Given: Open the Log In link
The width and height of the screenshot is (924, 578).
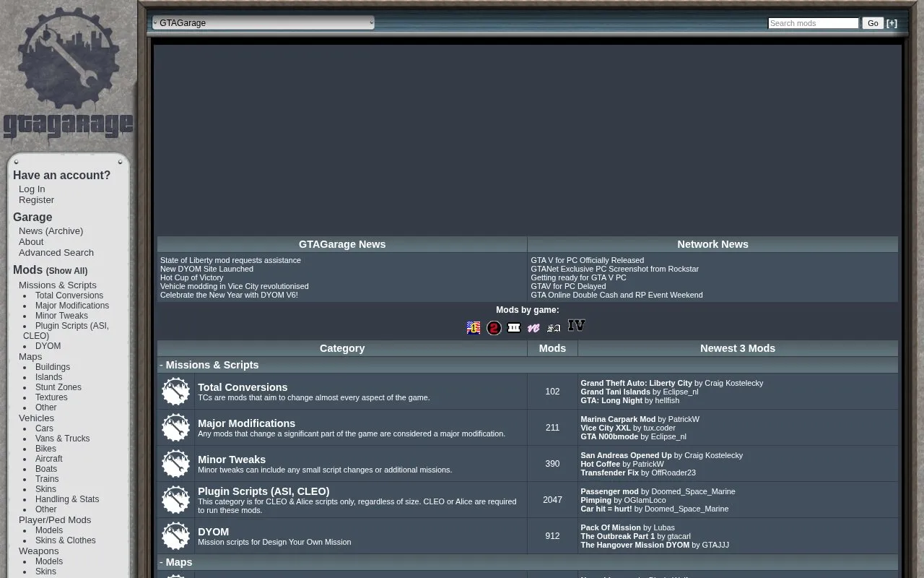Looking at the screenshot, I should [x=32, y=189].
